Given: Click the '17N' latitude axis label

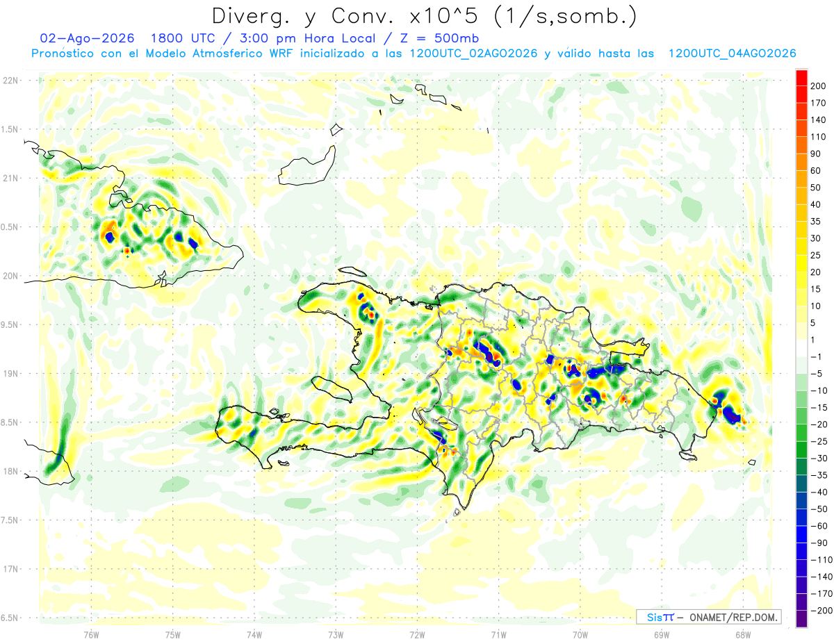Looking at the screenshot, I should [x=10, y=570].
